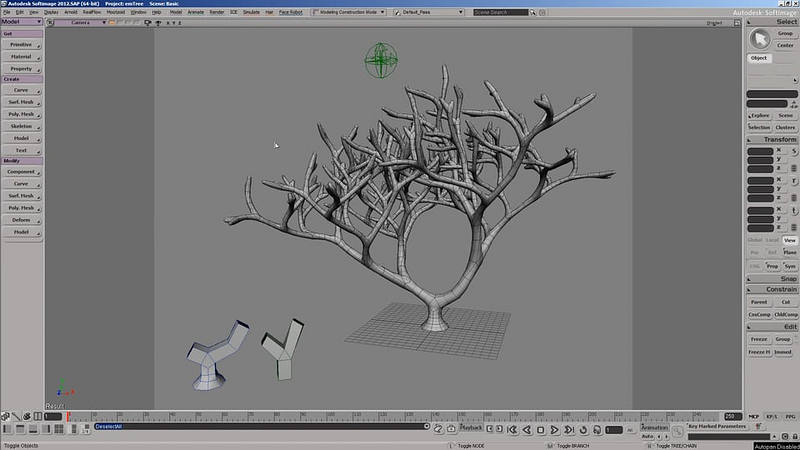Toggle the Sym symmetry mode

coord(790,266)
